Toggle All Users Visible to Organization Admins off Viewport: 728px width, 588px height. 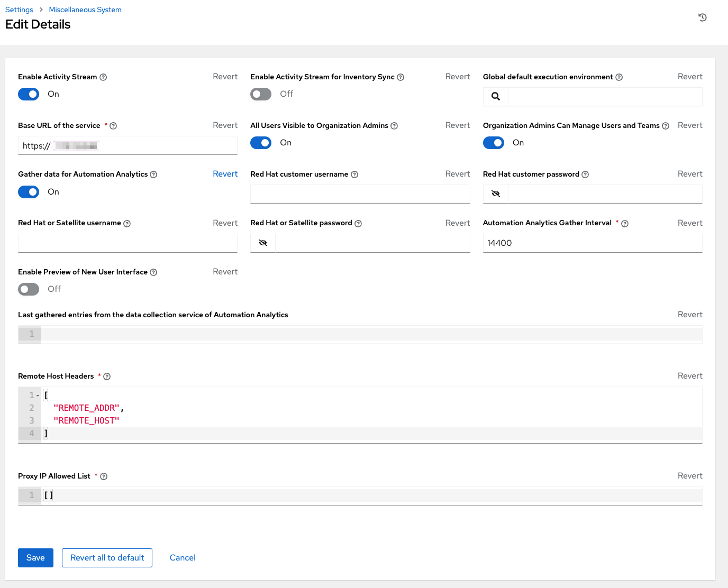260,142
